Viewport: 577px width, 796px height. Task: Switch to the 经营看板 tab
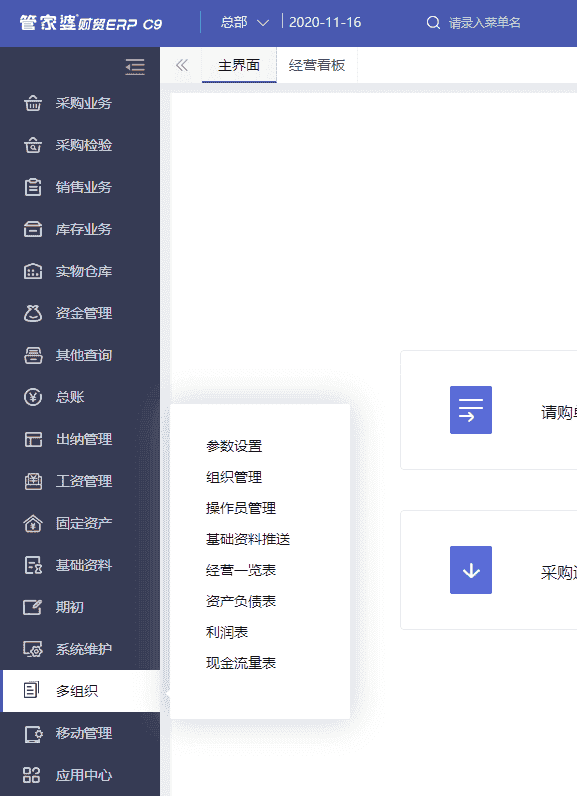click(x=317, y=65)
